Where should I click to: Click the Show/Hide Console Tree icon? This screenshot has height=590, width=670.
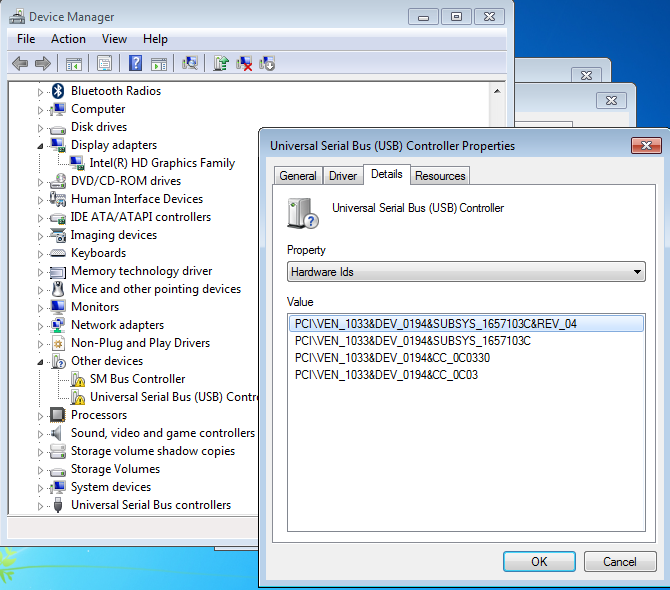(x=74, y=64)
